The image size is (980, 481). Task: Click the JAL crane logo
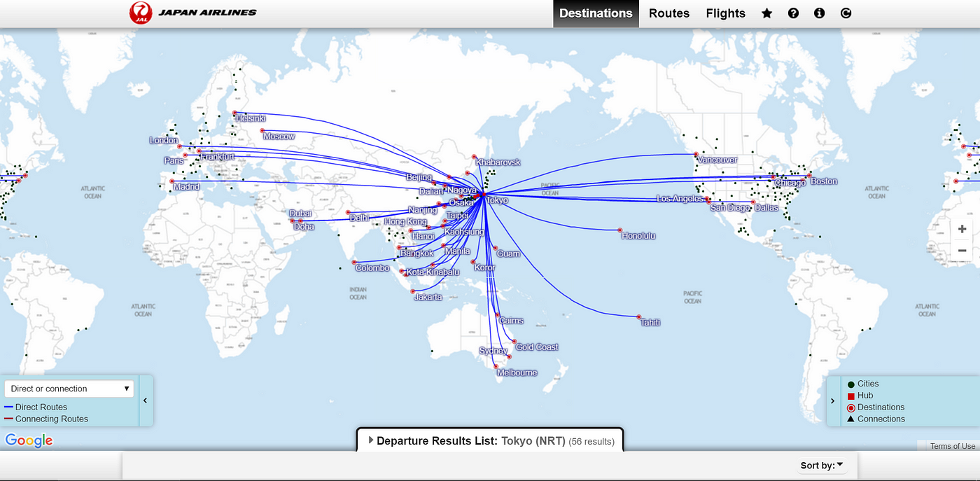point(141,13)
